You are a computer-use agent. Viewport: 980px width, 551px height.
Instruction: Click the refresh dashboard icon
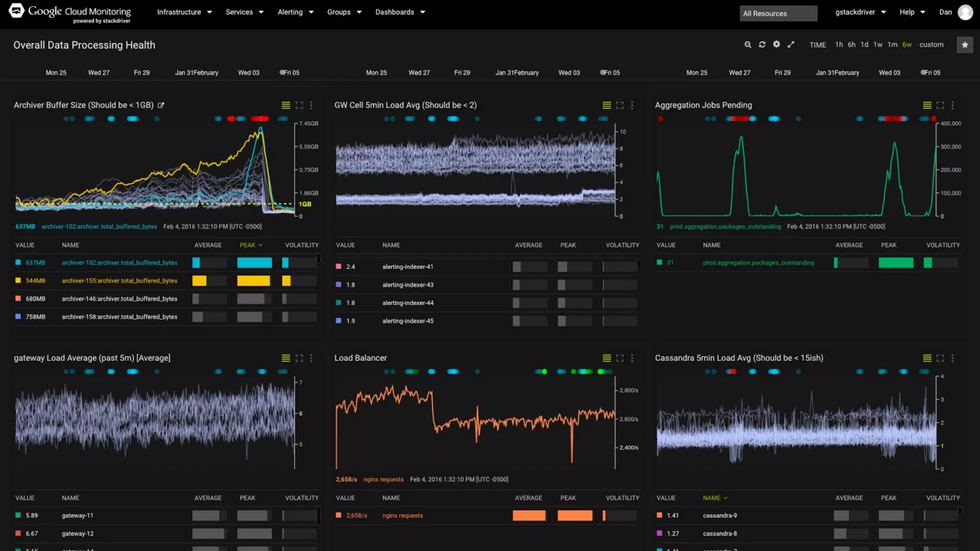(x=762, y=44)
